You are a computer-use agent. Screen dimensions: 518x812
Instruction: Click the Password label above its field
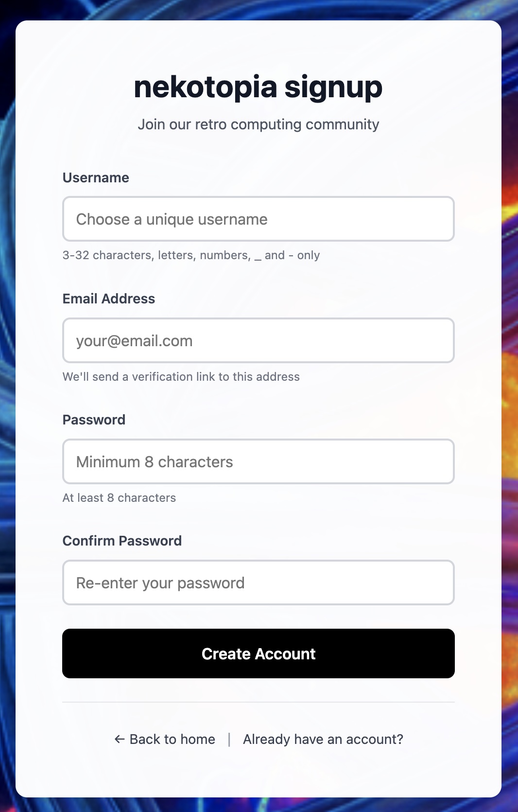pos(94,420)
